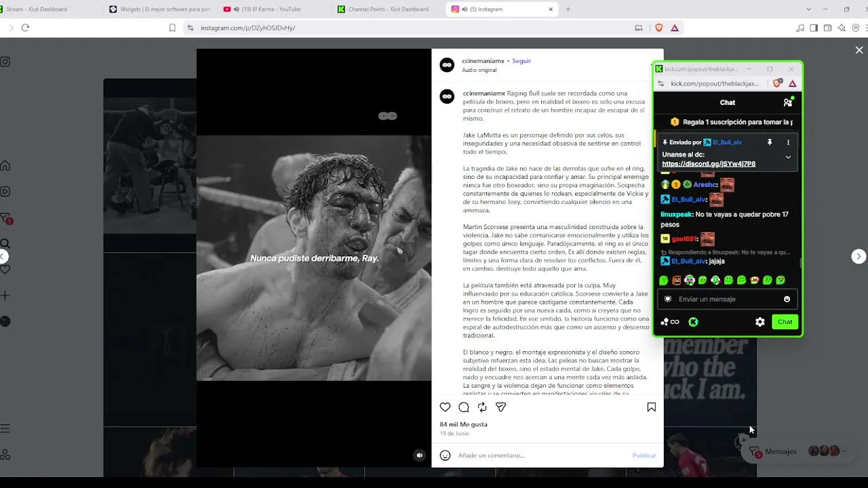This screenshot has height=488, width=868.
Task: Open the green Kick logo icon below chat input
Action: click(x=693, y=322)
